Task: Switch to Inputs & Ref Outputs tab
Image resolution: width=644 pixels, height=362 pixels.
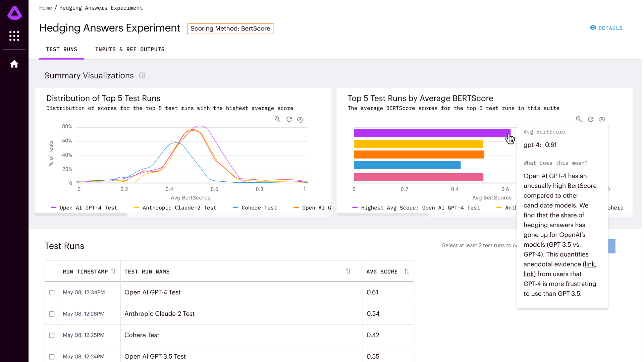Action: click(x=130, y=49)
